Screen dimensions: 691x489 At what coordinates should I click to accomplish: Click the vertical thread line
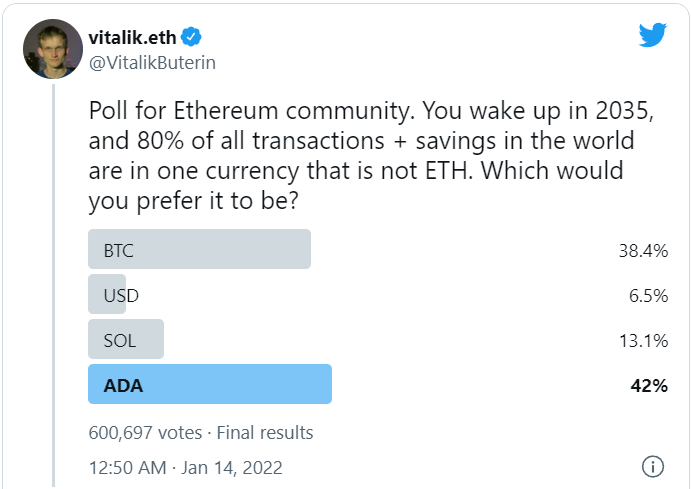click(54, 285)
